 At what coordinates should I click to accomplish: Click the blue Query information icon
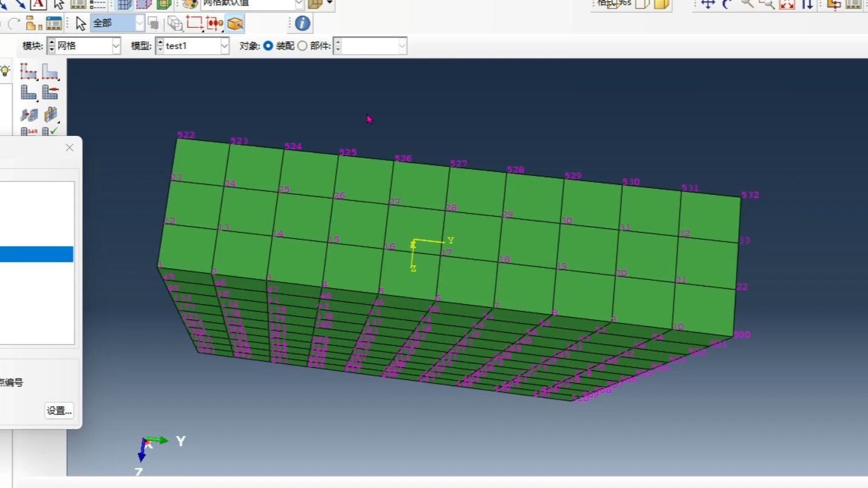click(x=302, y=24)
